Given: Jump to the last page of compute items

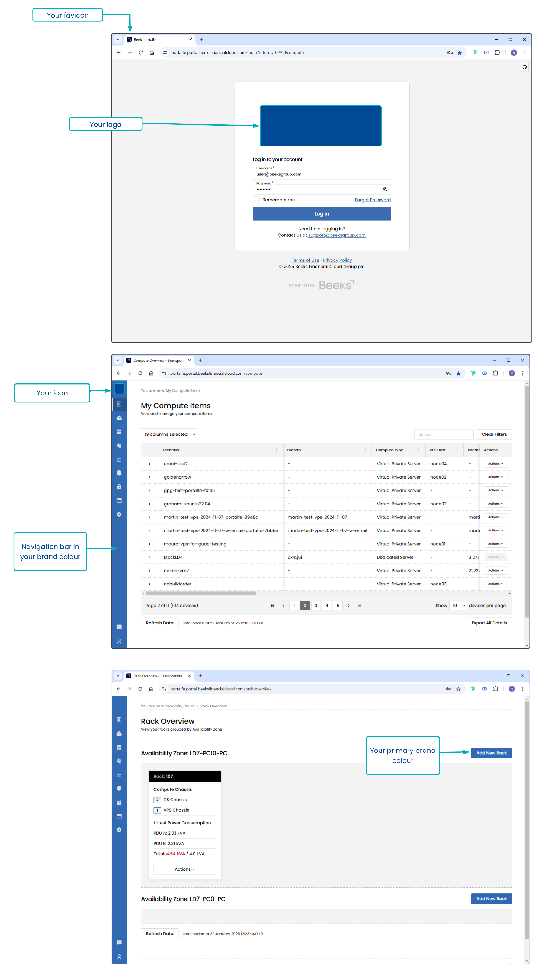Looking at the screenshot, I should [x=360, y=606].
